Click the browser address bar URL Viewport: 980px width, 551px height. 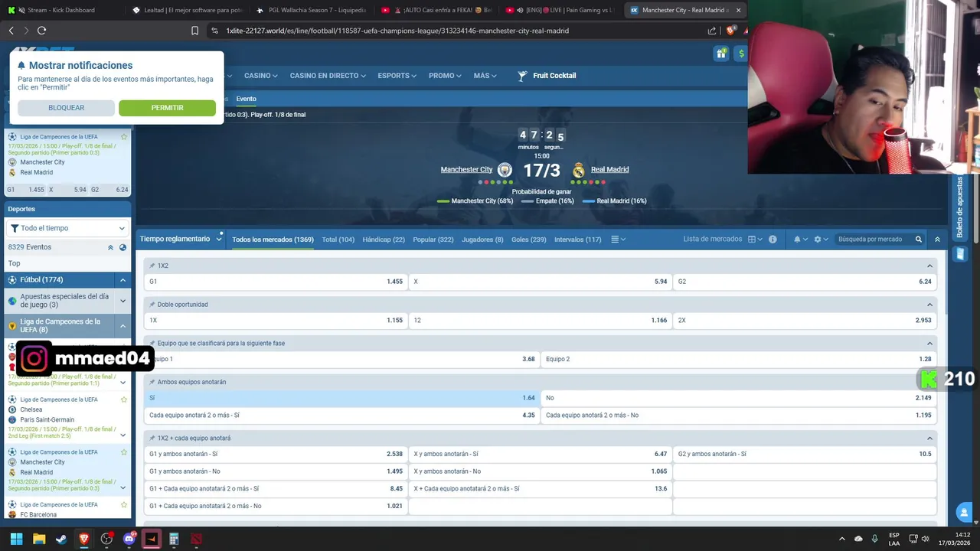point(397,31)
